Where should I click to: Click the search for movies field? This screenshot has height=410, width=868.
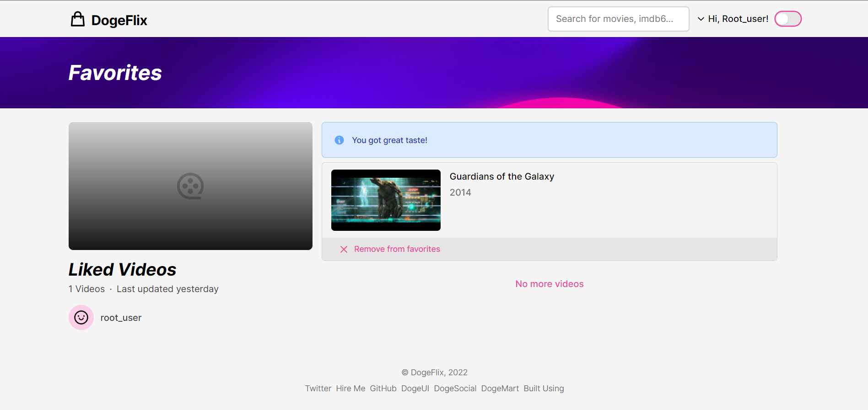click(x=618, y=19)
